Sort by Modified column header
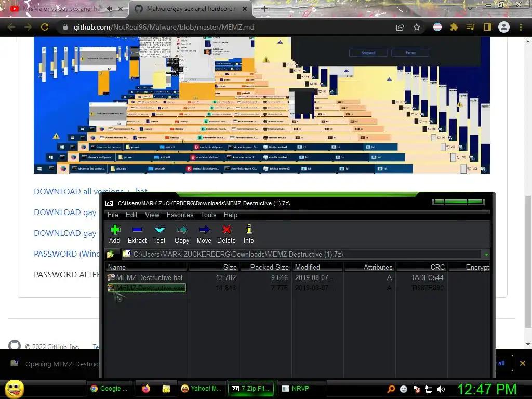Viewport: 532px width, 399px height. (318, 267)
